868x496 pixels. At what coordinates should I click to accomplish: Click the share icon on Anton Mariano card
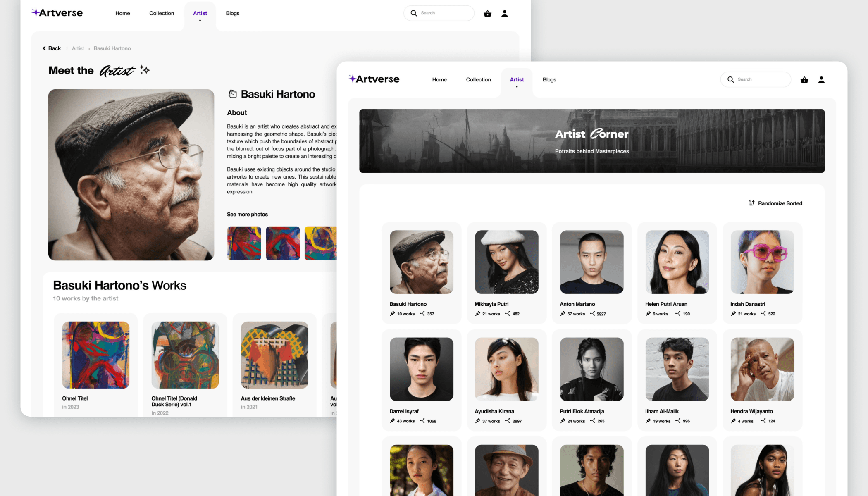[592, 314]
